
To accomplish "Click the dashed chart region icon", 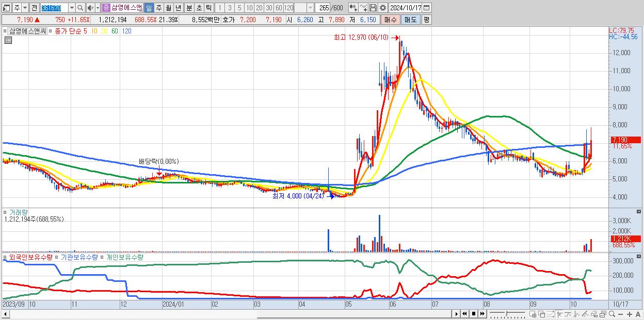I will click(x=550, y=314).
